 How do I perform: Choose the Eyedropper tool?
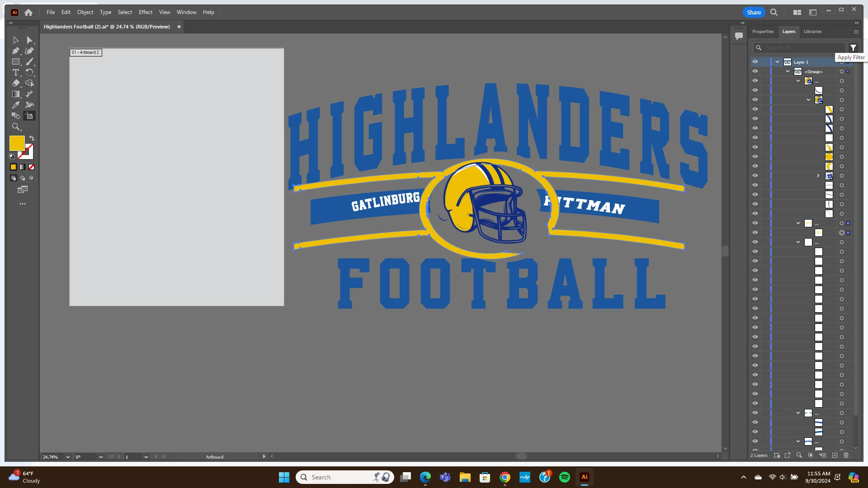(16, 105)
